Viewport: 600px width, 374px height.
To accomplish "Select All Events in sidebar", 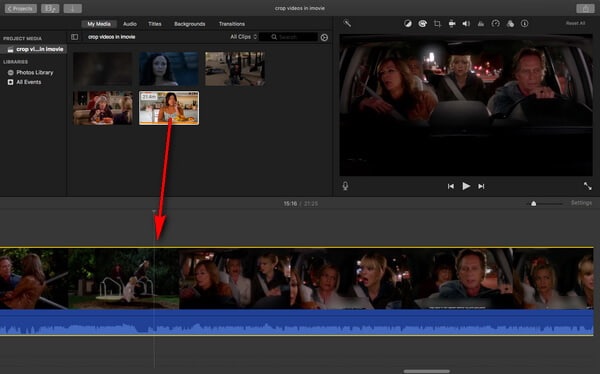I will 24,82.
